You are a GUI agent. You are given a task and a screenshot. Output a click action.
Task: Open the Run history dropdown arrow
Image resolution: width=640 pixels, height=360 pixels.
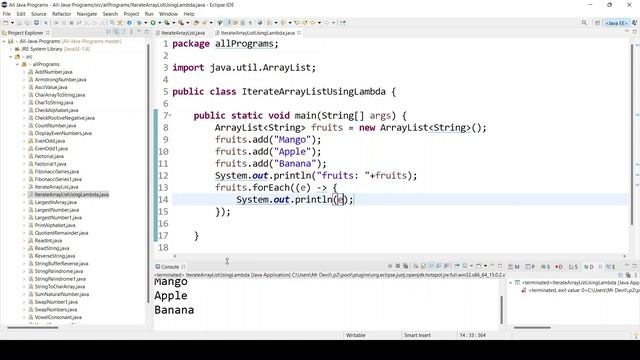[x=159, y=23]
